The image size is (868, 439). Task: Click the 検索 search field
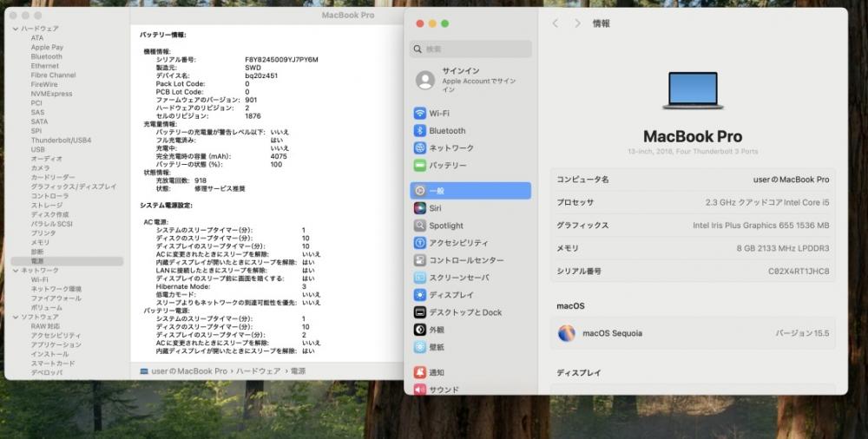[x=470, y=49]
